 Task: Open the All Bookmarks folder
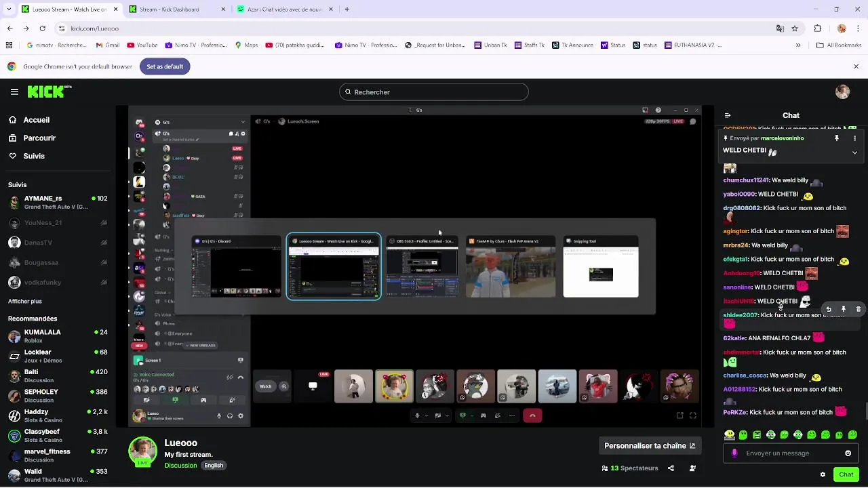(x=839, y=45)
